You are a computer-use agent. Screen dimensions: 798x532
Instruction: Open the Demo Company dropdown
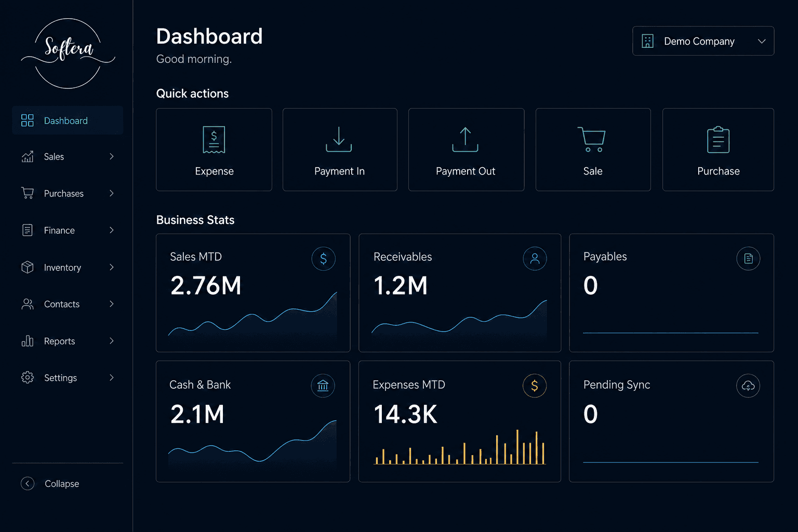point(703,41)
